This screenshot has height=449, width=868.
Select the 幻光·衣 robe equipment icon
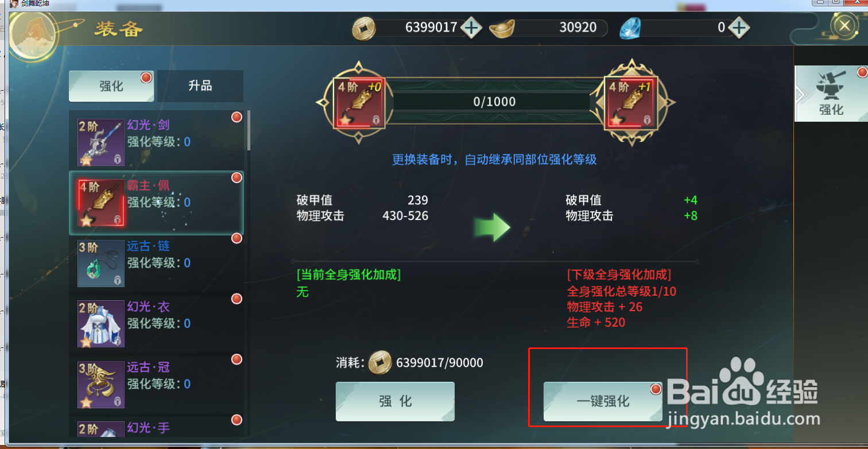pyautogui.click(x=101, y=324)
